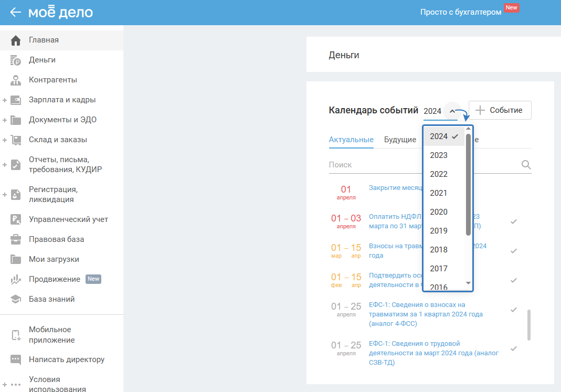Click Просто с бухгалтером link
This screenshot has width=561, height=392.
(x=460, y=12)
